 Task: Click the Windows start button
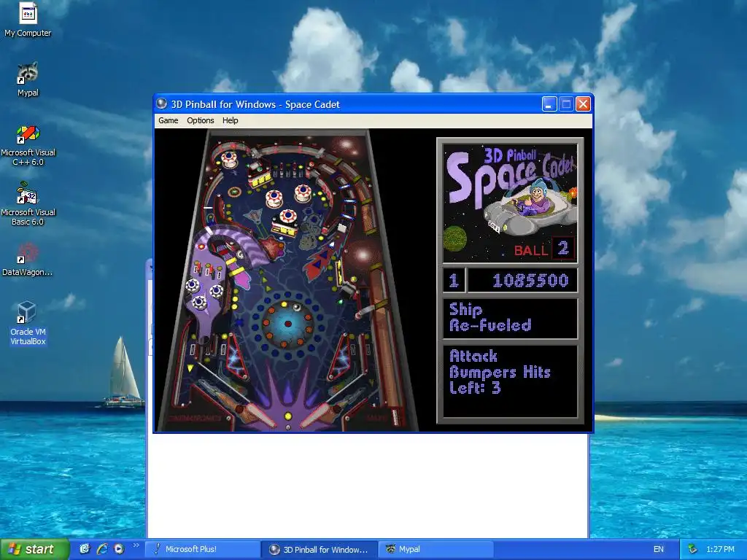click(x=34, y=549)
